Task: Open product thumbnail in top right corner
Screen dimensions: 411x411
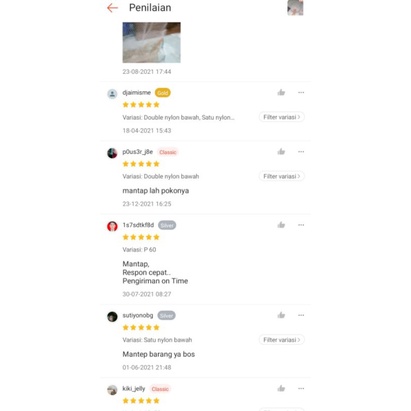Action: [295, 8]
